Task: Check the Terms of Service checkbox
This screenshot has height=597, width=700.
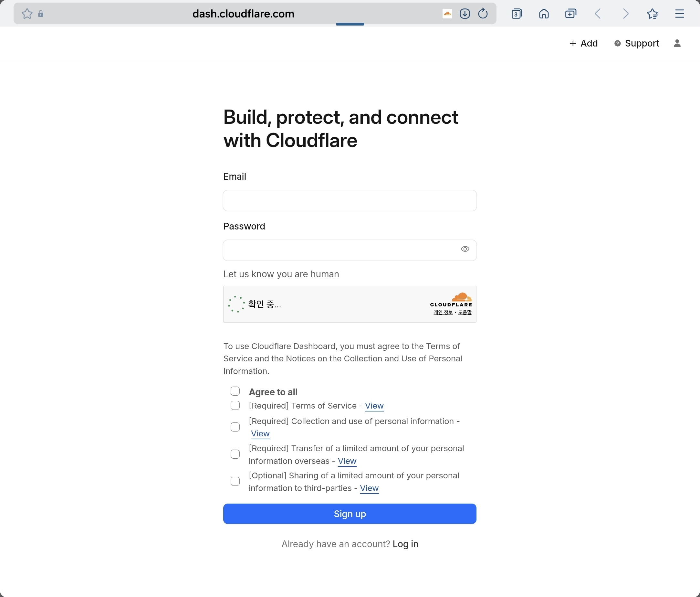Action: pyautogui.click(x=235, y=405)
